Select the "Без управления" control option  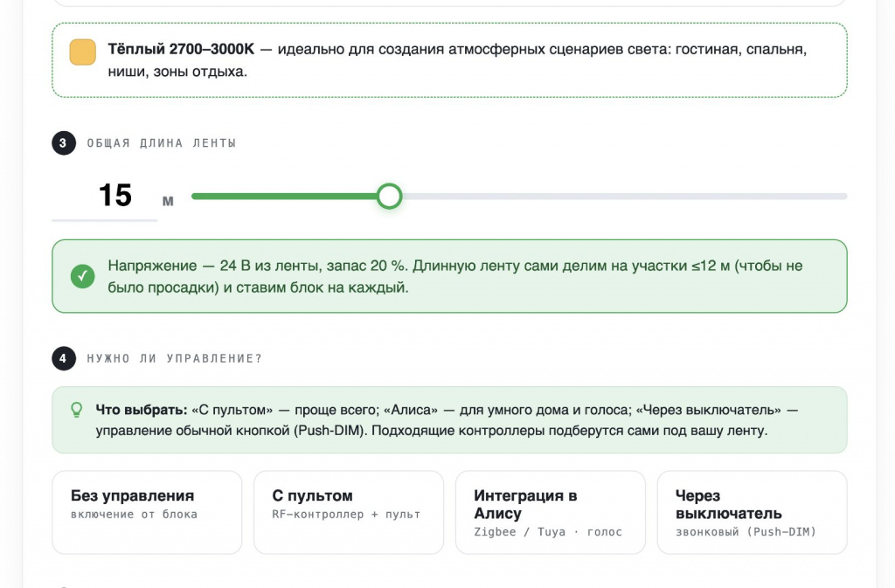[147, 512]
